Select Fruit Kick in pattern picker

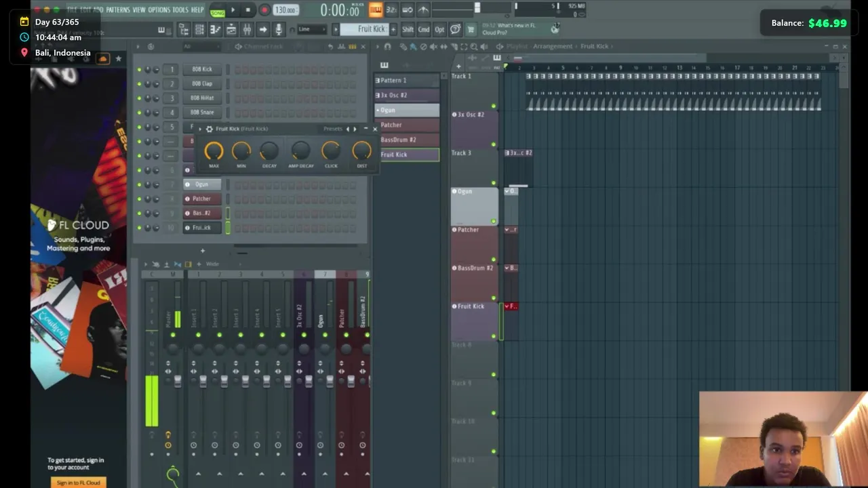(x=407, y=155)
